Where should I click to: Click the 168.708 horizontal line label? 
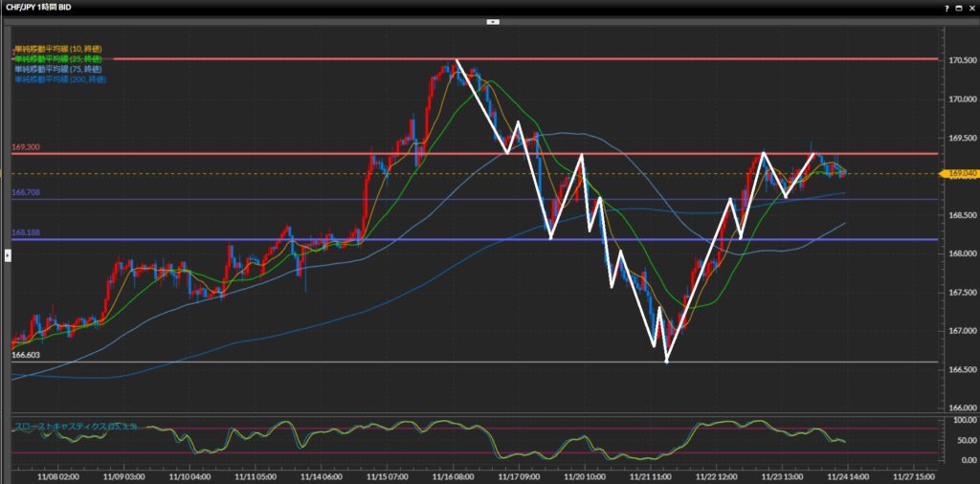coord(25,193)
